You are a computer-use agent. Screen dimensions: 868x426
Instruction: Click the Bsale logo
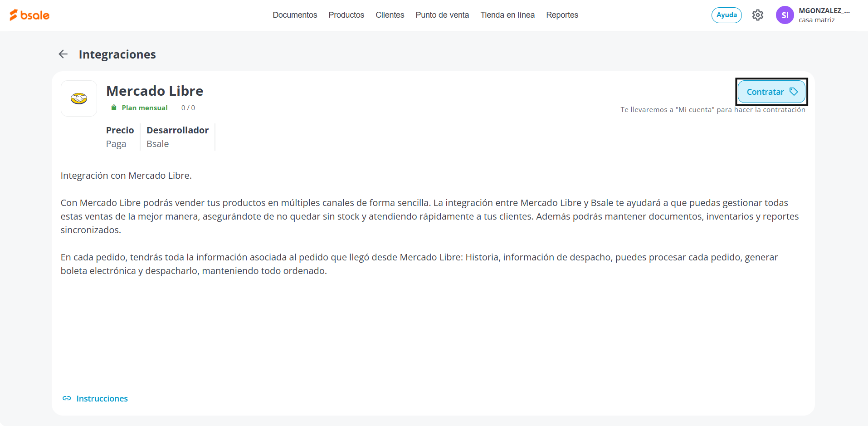click(29, 15)
